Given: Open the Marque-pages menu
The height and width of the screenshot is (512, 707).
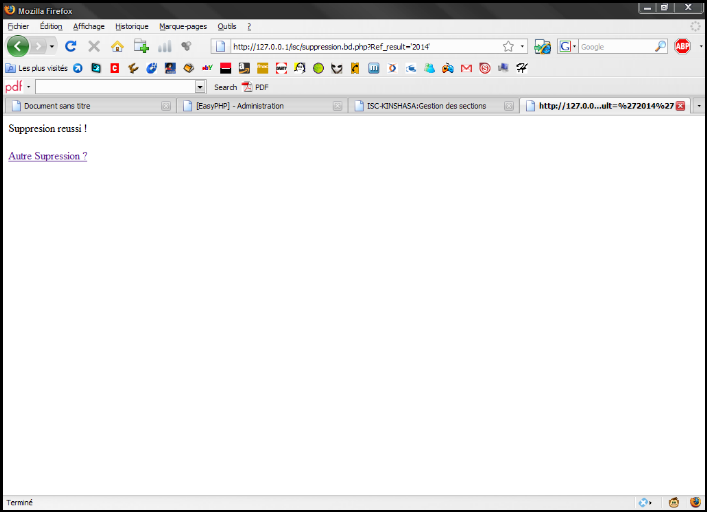Looking at the screenshot, I should 183,27.
